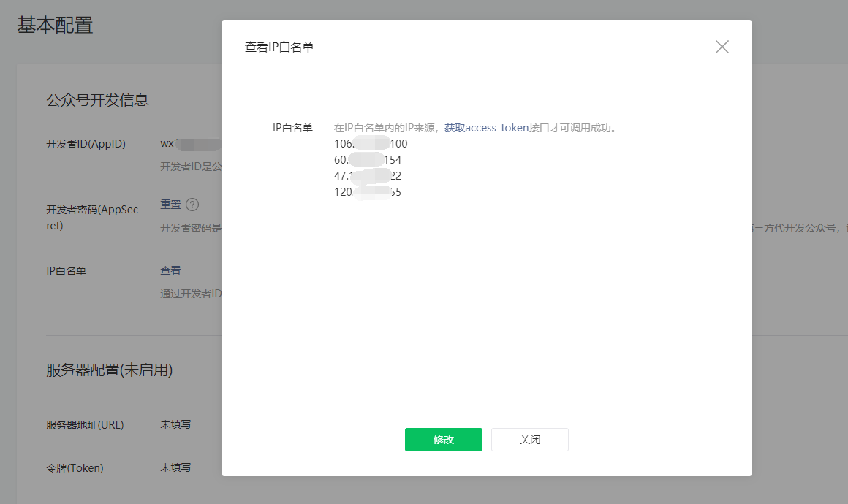This screenshot has height=504, width=848.
Task: Click the 开发者密码(AppSecret) label
Action: pyautogui.click(x=91, y=217)
